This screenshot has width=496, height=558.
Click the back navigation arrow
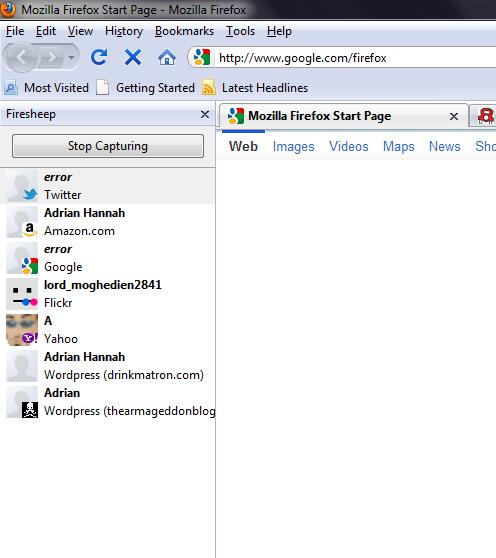pyautogui.click(x=21, y=57)
